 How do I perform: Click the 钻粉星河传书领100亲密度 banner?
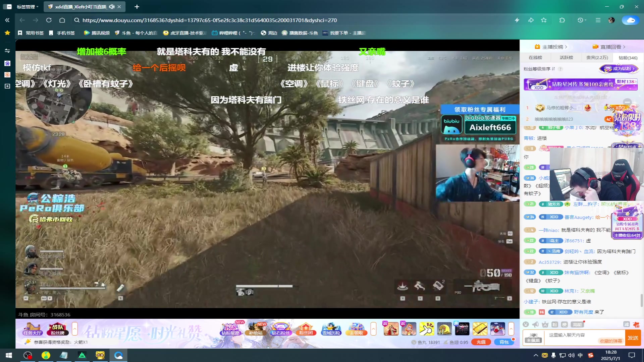[581, 84]
